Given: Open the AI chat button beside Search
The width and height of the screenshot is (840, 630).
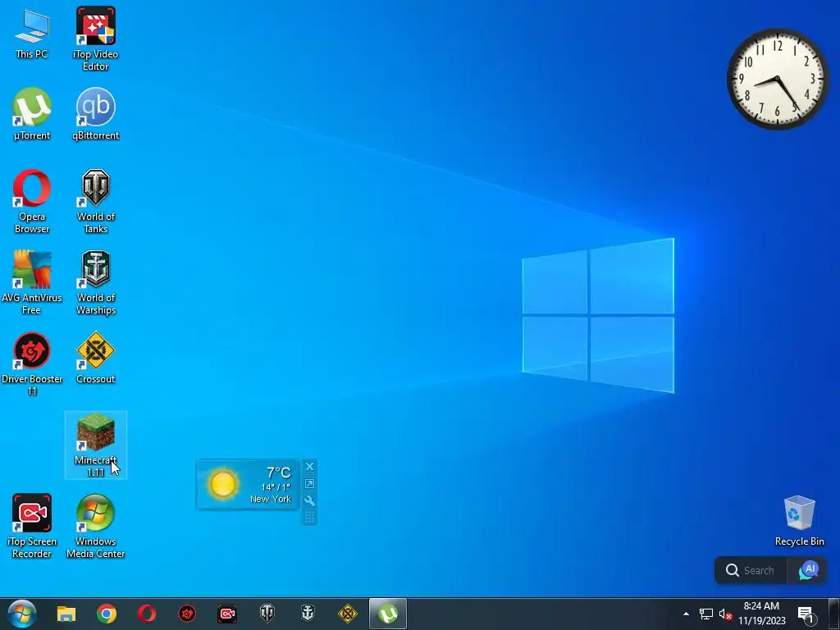Looking at the screenshot, I should coord(808,571).
